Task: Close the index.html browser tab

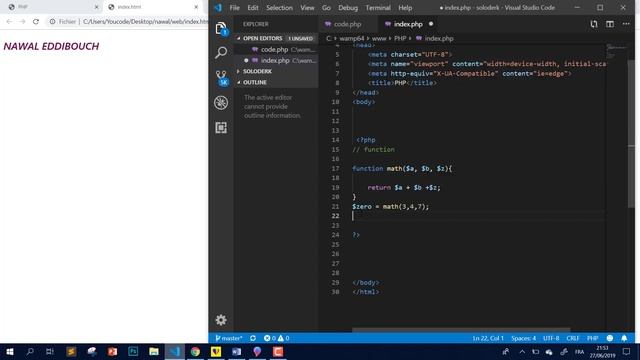Action: [x=196, y=7]
